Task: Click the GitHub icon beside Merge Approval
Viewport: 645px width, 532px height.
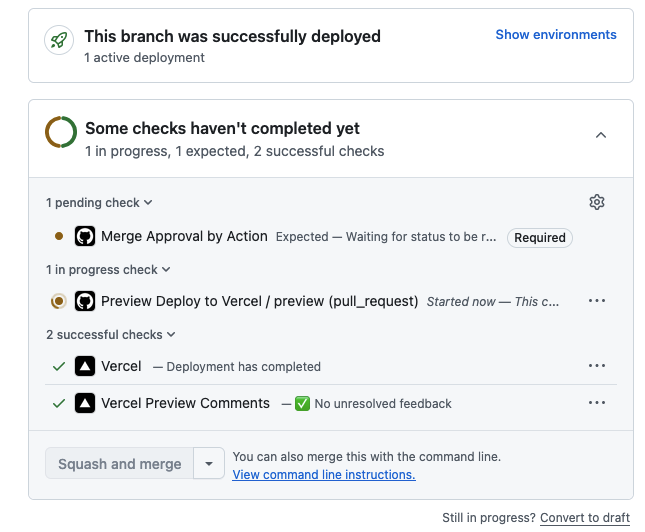Action: pyautogui.click(x=85, y=237)
